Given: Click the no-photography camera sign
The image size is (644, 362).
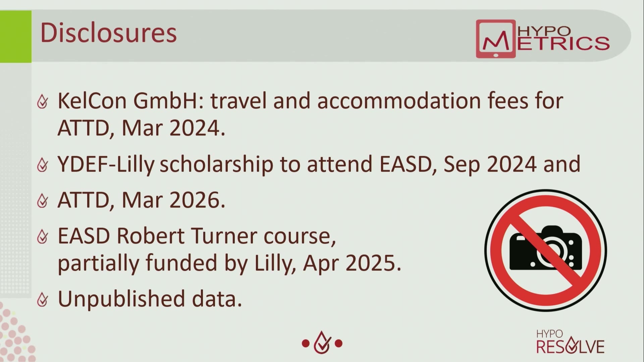Looking at the screenshot, I should tap(546, 250).
